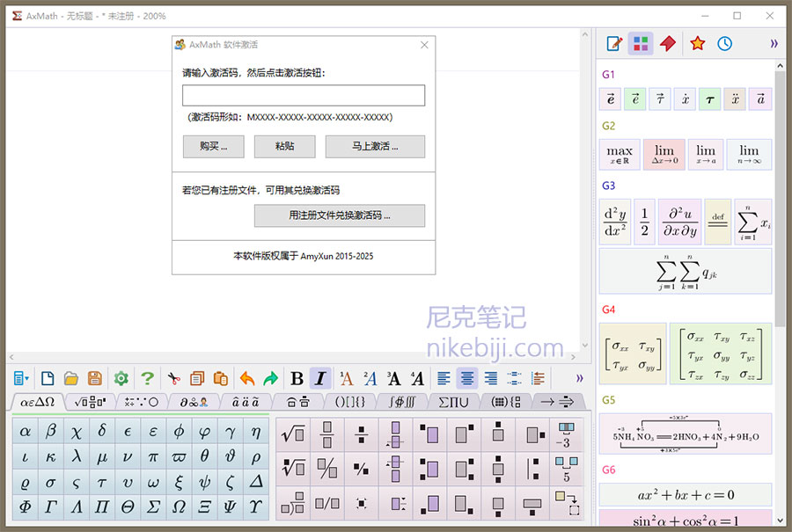The height and width of the screenshot is (532, 792).
Task: Open settings via the green gear icon
Action: click(121, 378)
